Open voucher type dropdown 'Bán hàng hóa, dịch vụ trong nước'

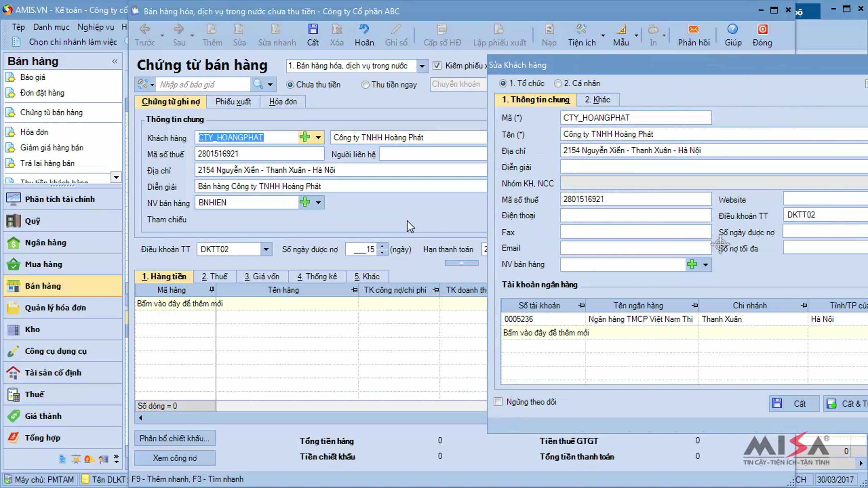coord(422,66)
